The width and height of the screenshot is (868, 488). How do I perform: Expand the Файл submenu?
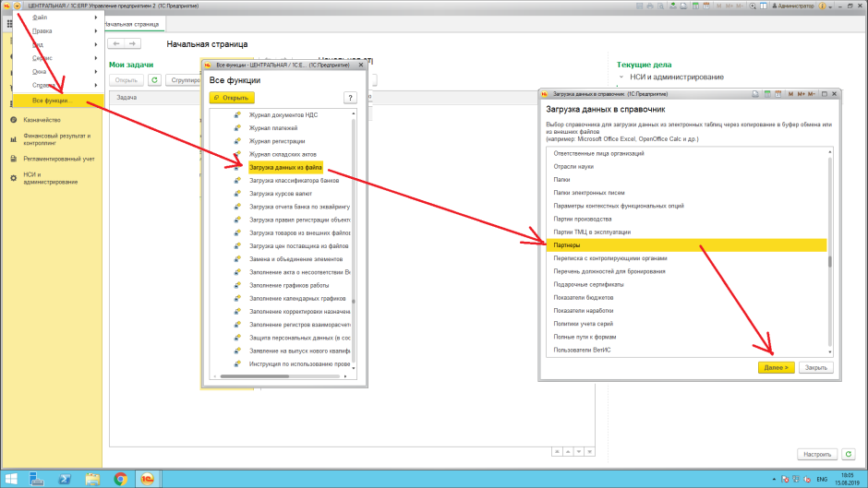tap(57, 18)
